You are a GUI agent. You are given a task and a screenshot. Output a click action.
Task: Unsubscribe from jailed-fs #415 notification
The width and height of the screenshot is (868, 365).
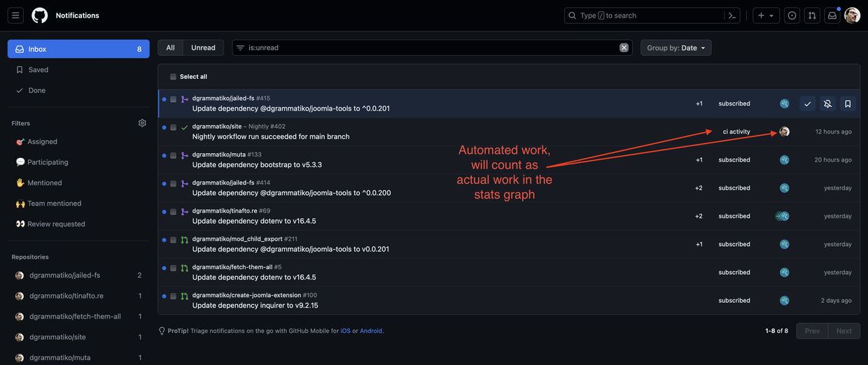827,103
